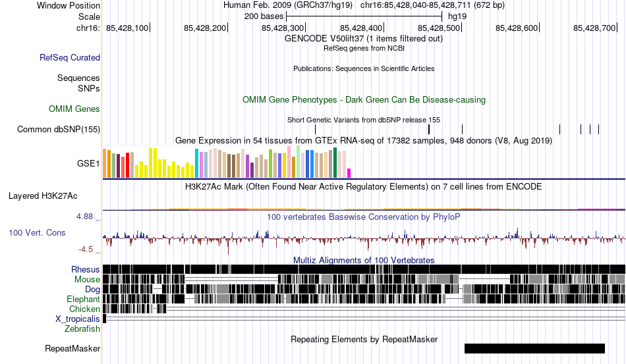Image resolution: width=626 pixels, height=364 pixels.
Task: Open the 100 Vert. Cons label
Action: point(37,232)
